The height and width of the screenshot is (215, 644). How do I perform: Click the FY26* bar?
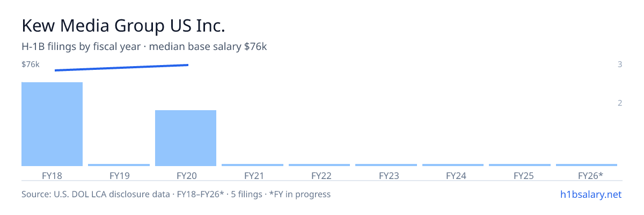(x=587, y=165)
